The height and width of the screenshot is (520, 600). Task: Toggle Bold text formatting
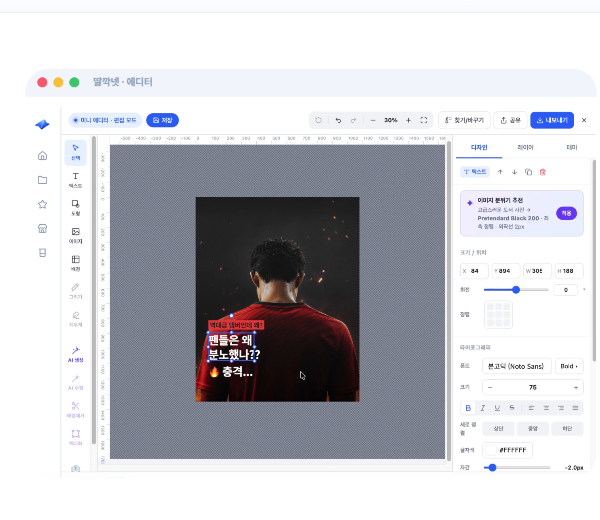point(468,408)
